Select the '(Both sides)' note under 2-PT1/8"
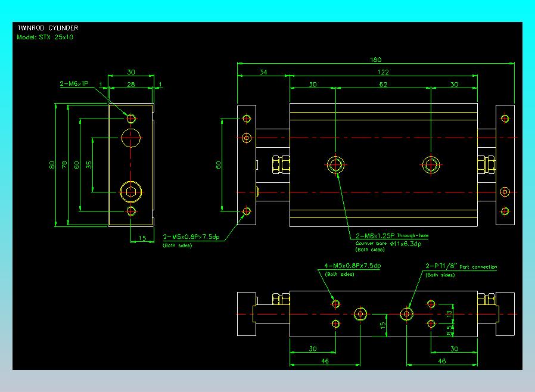 coord(440,275)
